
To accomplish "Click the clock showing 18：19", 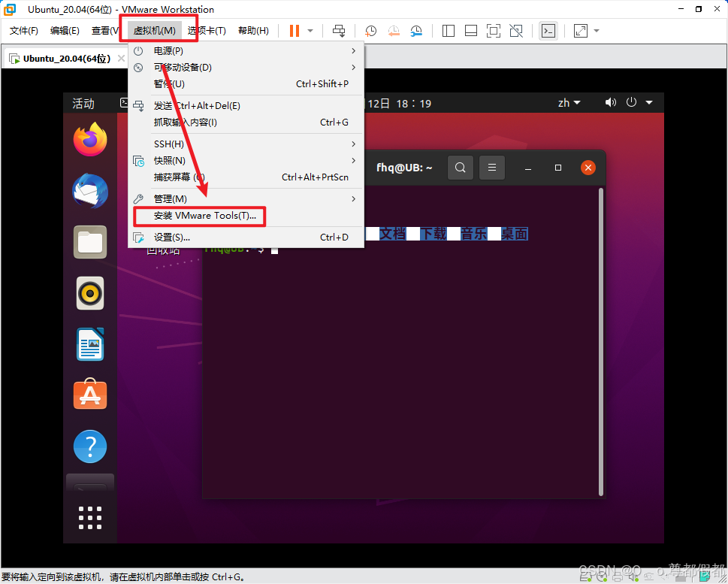I will [414, 103].
